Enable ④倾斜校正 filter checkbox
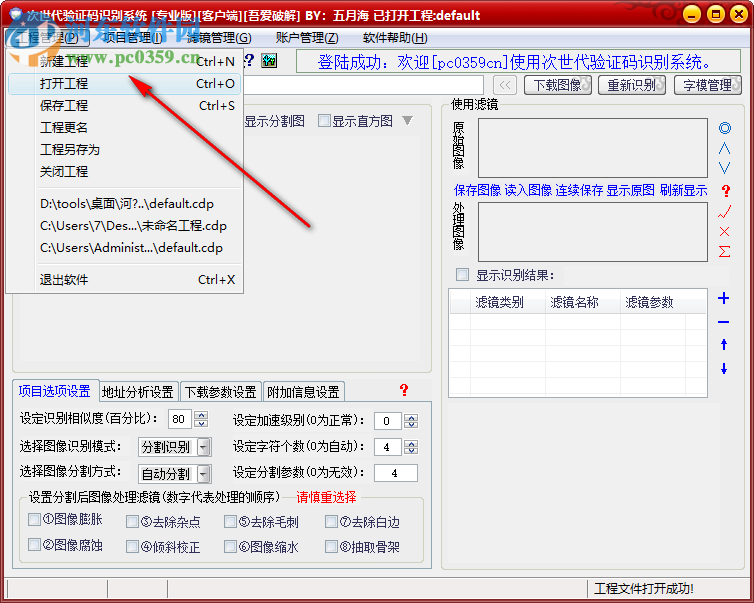 [132, 547]
